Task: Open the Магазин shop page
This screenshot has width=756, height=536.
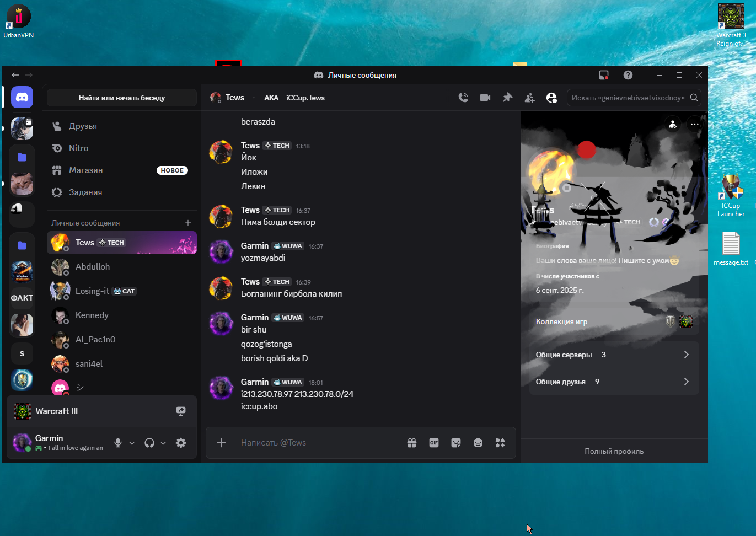Action: pyautogui.click(x=121, y=170)
